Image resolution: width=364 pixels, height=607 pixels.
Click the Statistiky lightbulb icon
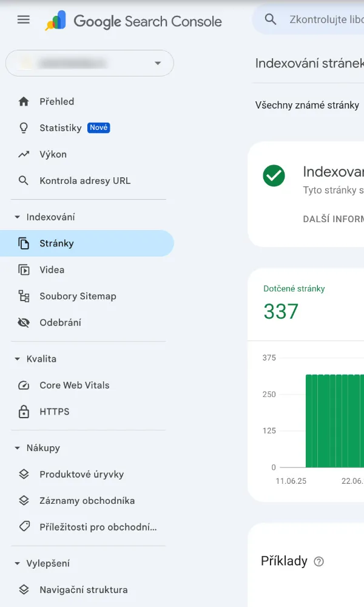(24, 127)
